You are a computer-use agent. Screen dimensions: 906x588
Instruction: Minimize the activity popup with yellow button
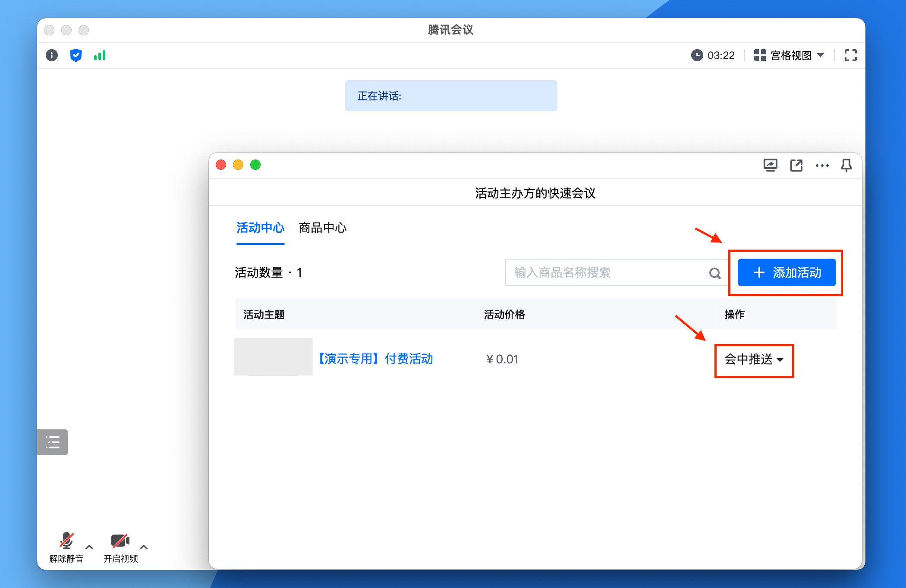(238, 165)
